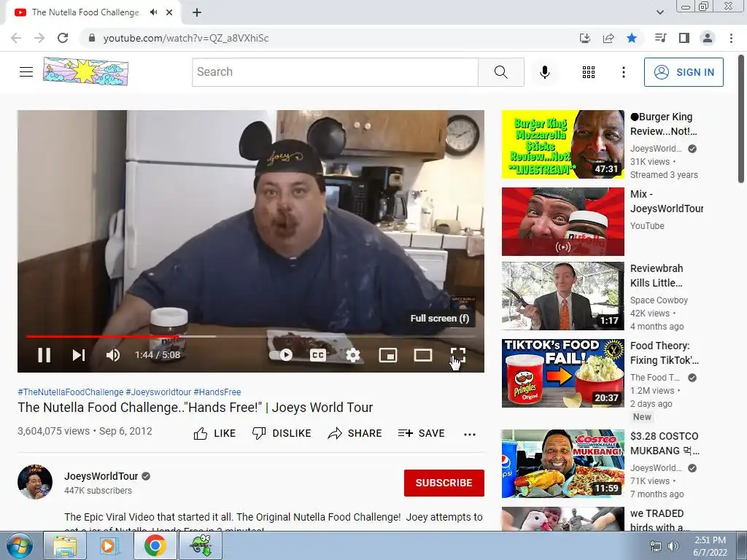Pause the video playback
The height and width of the screenshot is (560, 747).
(44, 355)
